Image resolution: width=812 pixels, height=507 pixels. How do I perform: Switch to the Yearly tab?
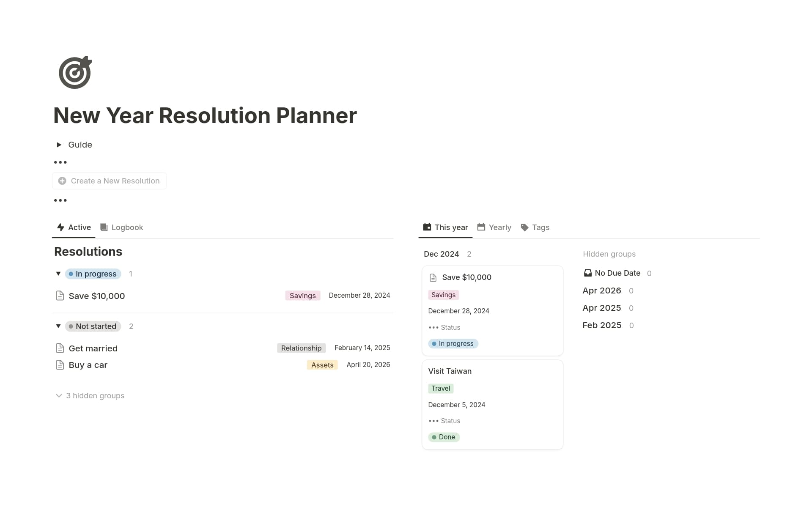(500, 227)
